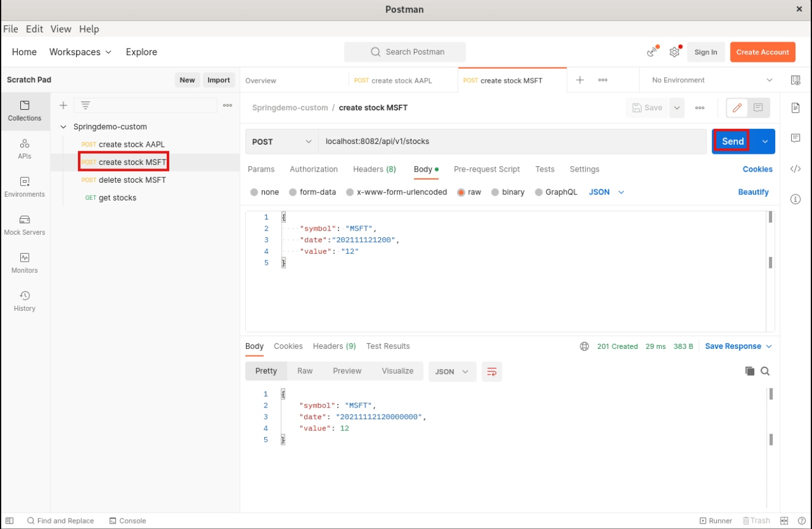Open the Monitors sidebar panel
This screenshot has width=812, height=529.
coord(25,263)
